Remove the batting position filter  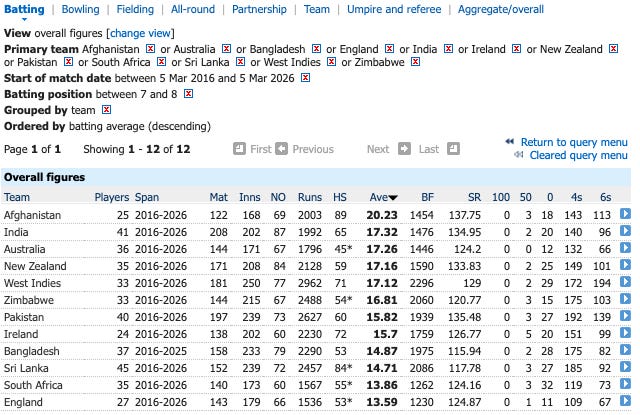click(x=188, y=94)
